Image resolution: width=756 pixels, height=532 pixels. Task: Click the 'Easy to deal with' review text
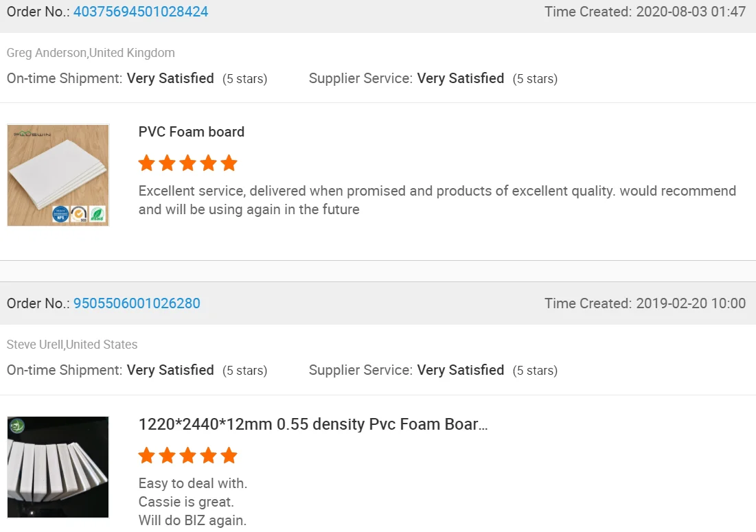pyautogui.click(x=193, y=483)
